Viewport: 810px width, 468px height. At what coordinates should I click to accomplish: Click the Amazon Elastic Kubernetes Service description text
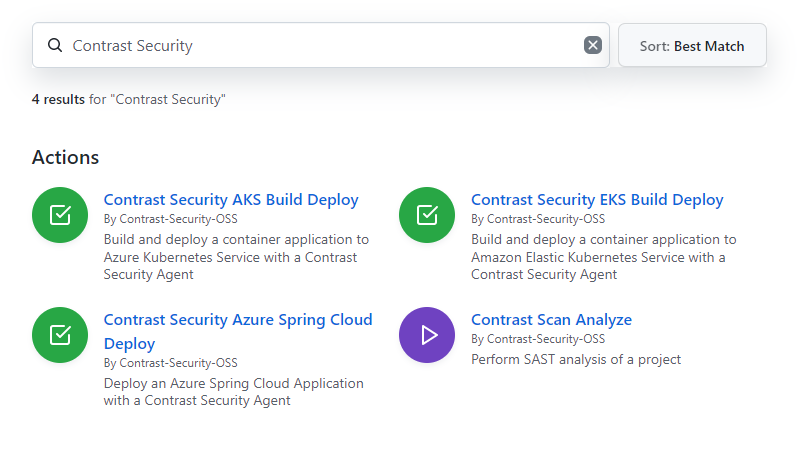(x=603, y=257)
